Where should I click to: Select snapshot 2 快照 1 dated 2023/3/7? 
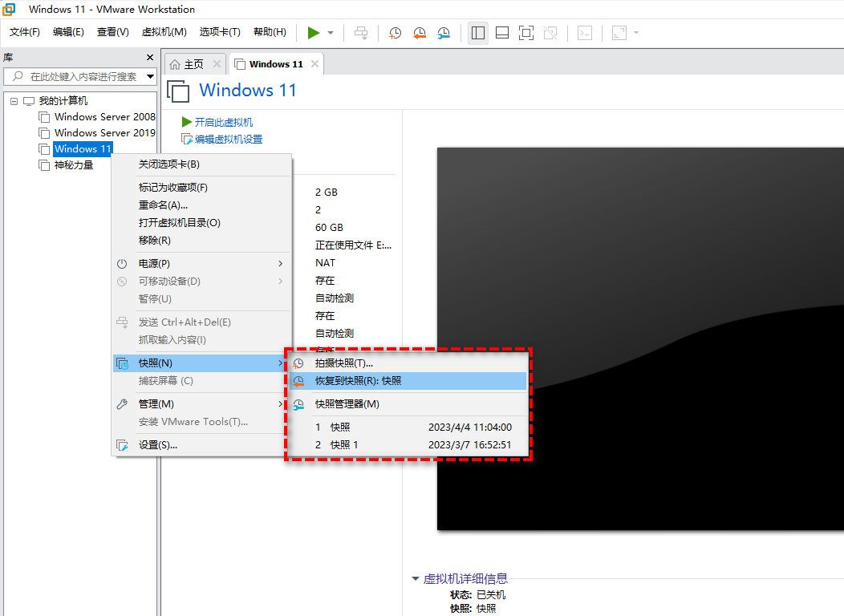click(x=408, y=445)
